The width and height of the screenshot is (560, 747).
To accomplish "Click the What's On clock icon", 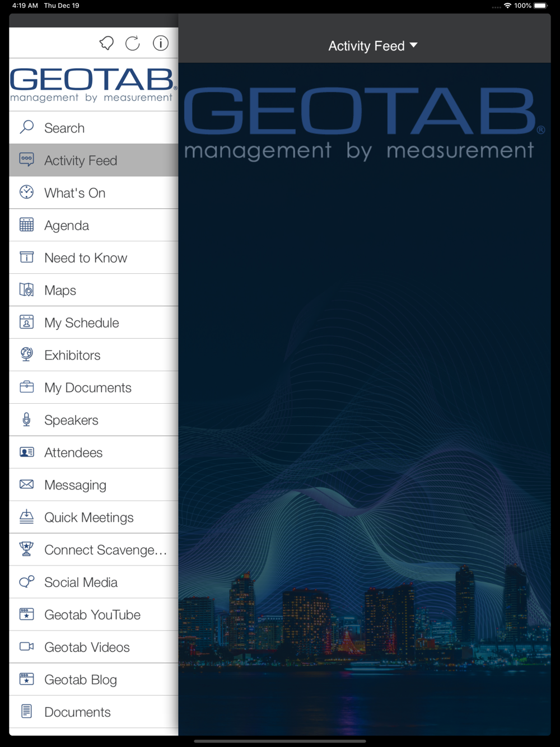I will pyautogui.click(x=26, y=192).
